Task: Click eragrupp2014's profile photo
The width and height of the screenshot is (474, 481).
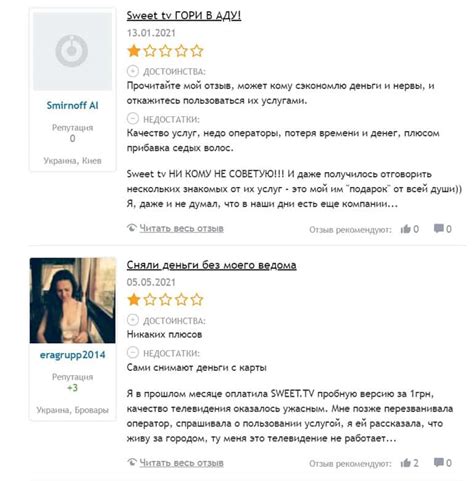Action: click(x=72, y=300)
